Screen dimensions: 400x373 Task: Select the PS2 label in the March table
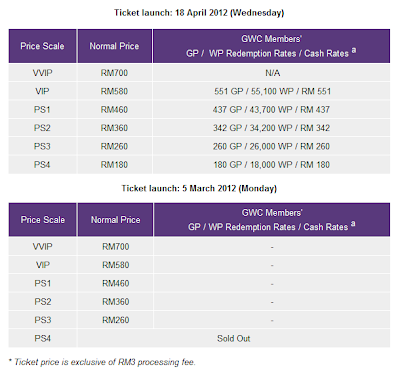coord(43,302)
